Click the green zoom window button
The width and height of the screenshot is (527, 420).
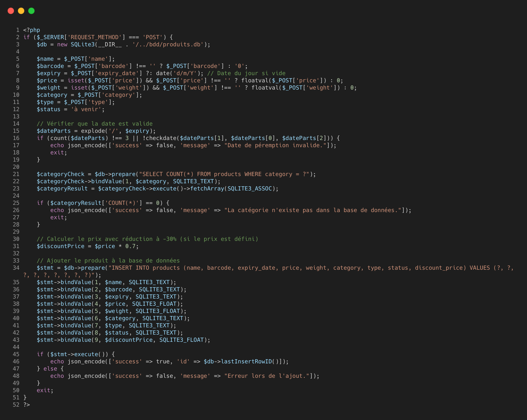tap(31, 11)
